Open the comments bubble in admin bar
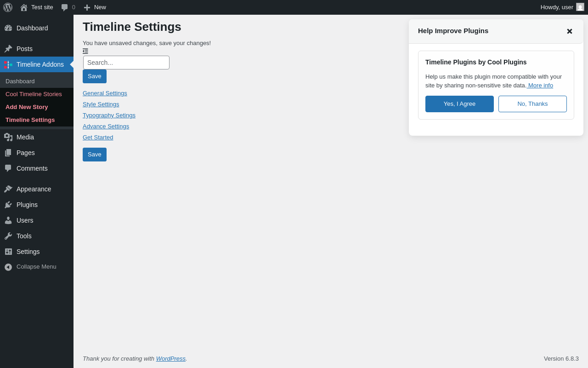Image resolution: width=588 pixels, height=368 pixels. (68, 7)
